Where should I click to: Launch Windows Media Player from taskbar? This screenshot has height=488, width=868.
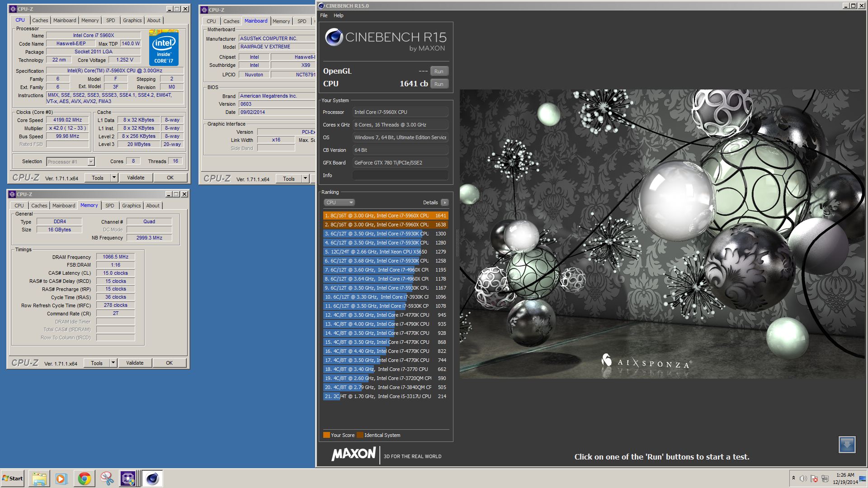click(61, 479)
